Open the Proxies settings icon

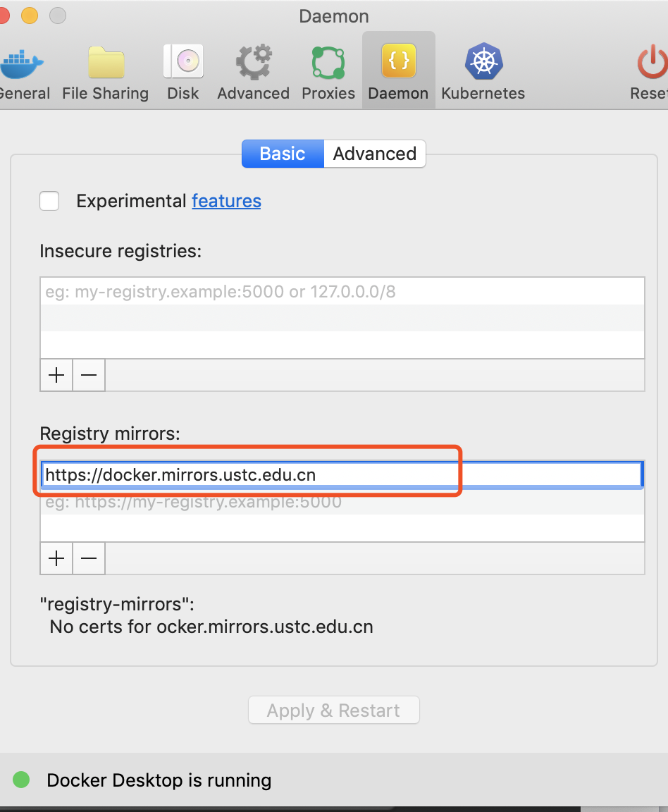point(328,63)
